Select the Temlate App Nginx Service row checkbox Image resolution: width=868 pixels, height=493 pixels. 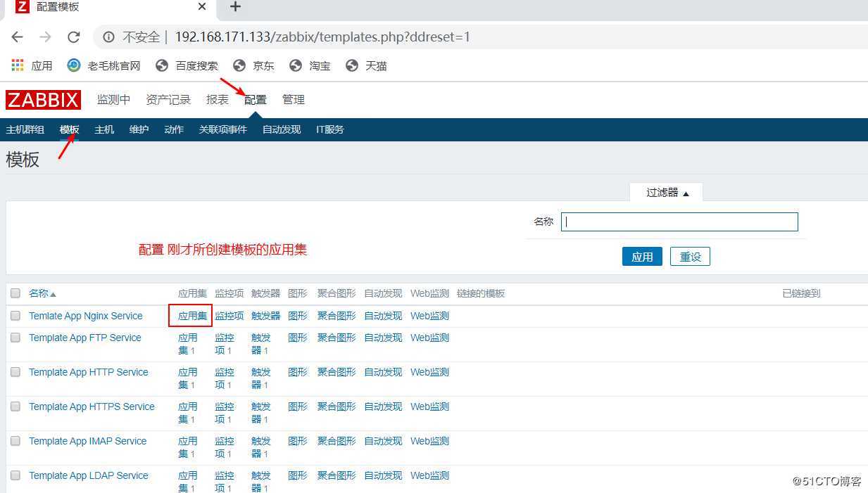[x=15, y=316]
